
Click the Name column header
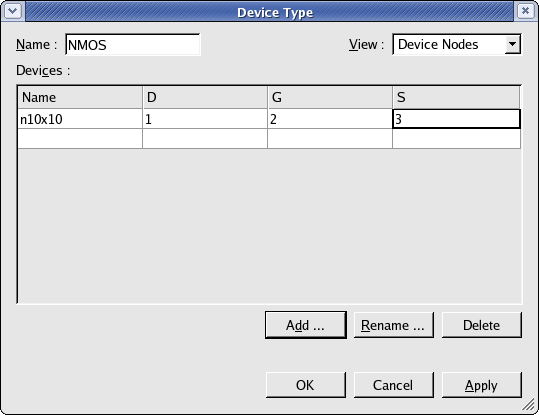[x=80, y=98]
